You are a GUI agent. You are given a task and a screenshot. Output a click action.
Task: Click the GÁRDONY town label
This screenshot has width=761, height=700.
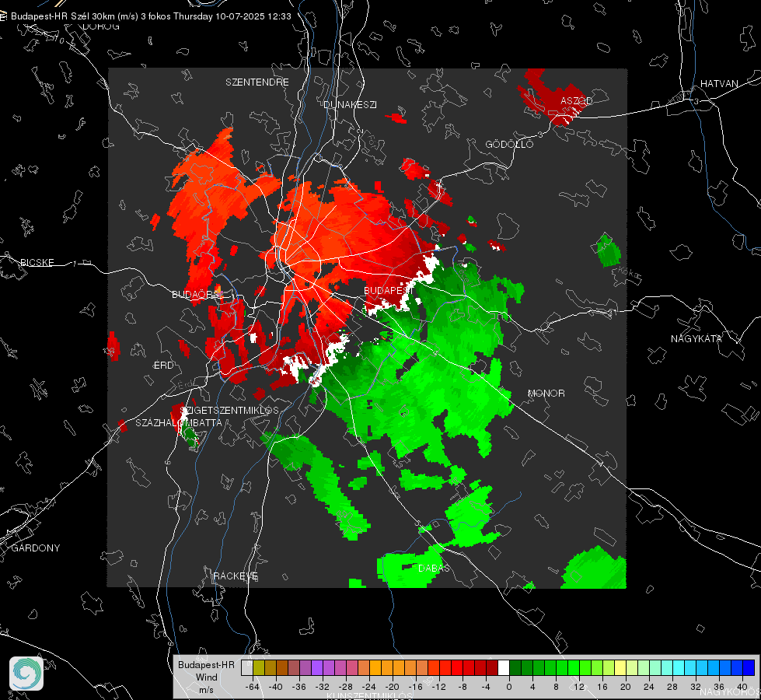(36, 548)
